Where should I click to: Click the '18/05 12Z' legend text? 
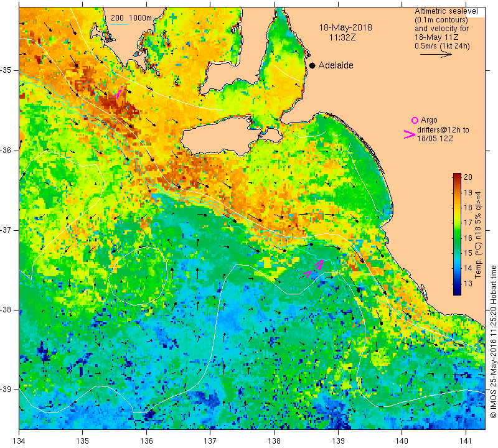pos(435,139)
